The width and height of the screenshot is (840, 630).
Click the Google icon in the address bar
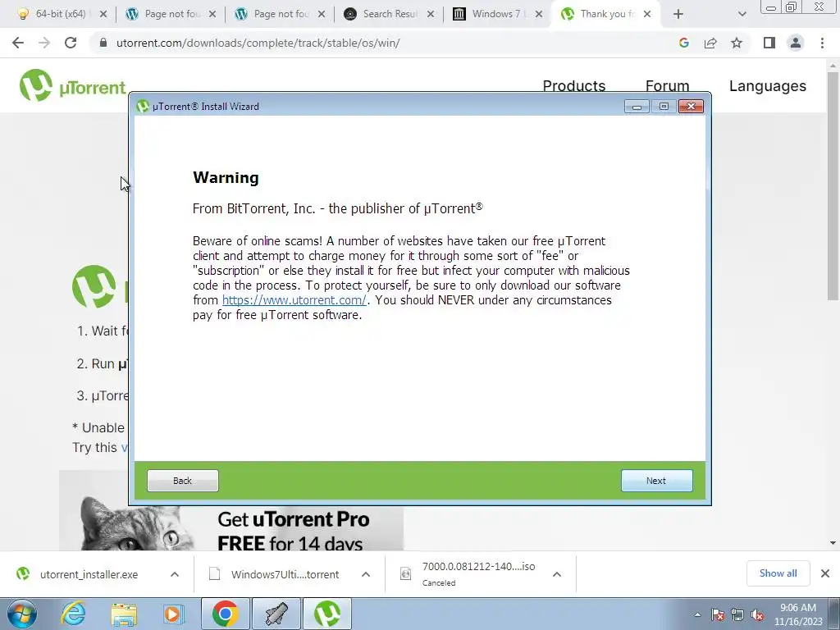[683, 43]
